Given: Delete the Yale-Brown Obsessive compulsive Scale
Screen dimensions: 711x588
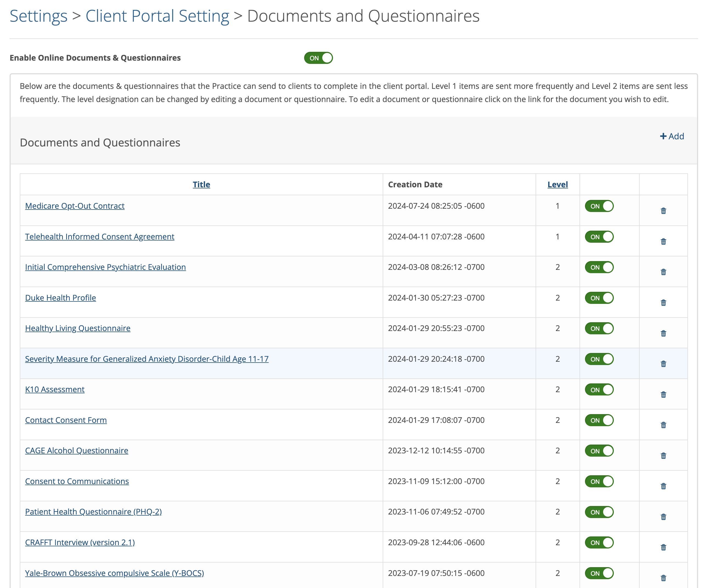Looking at the screenshot, I should [663, 578].
